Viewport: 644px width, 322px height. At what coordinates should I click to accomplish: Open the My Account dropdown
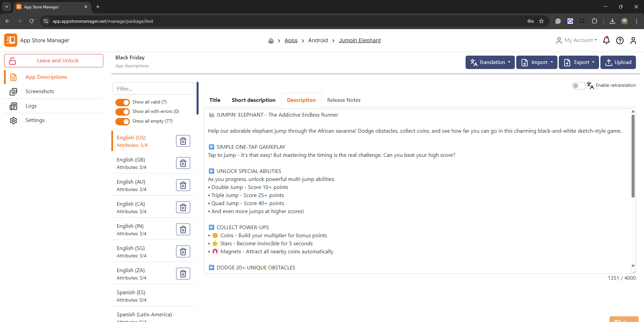pyautogui.click(x=577, y=40)
